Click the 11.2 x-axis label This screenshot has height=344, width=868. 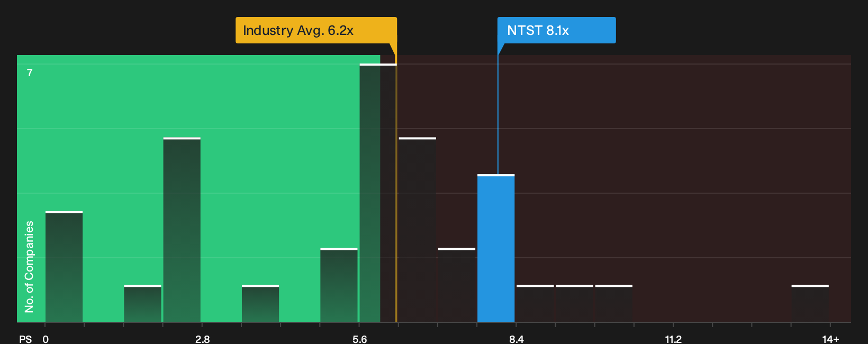(x=673, y=339)
